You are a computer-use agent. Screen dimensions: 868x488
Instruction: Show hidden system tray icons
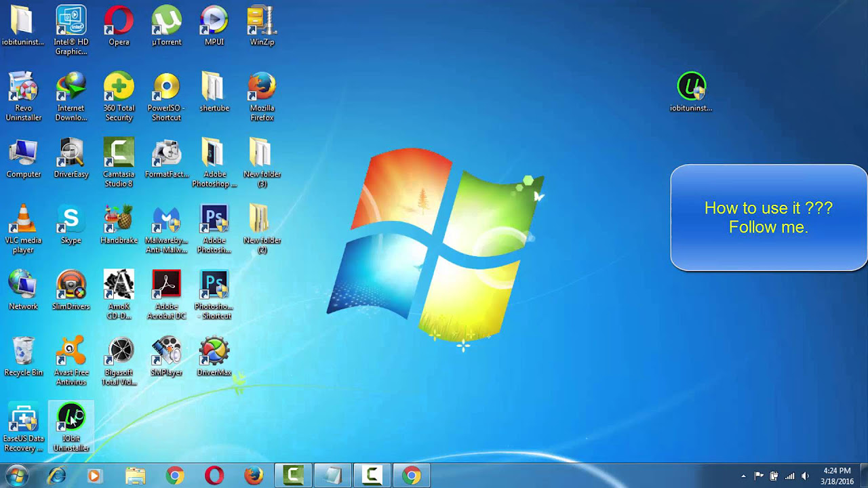pyautogui.click(x=743, y=476)
